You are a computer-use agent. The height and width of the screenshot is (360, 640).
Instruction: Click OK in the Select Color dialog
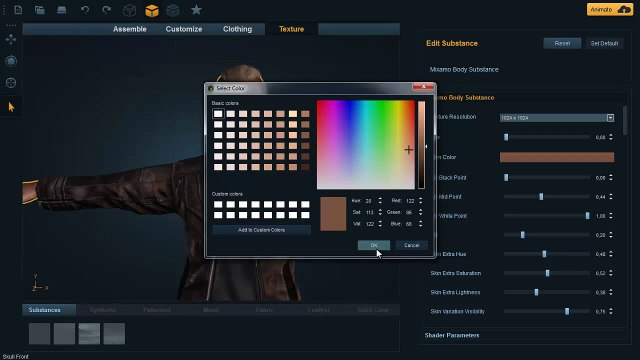coord(374,245)
